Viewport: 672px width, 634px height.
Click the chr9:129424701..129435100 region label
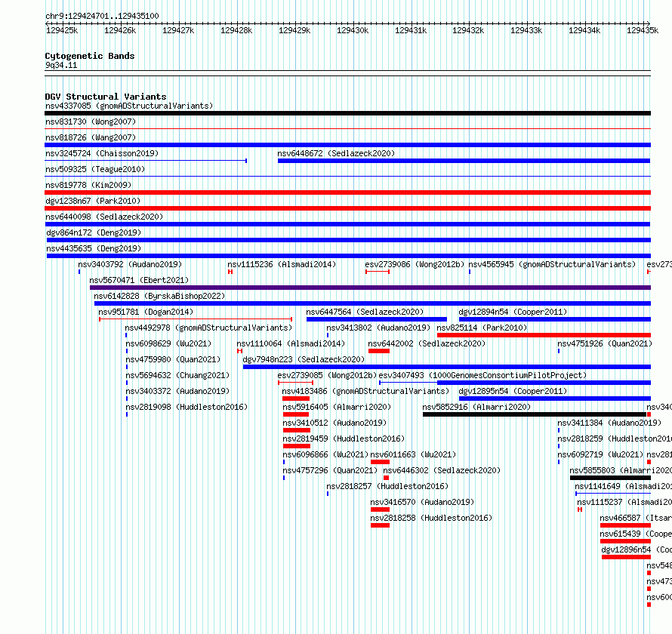pos(102,17)
